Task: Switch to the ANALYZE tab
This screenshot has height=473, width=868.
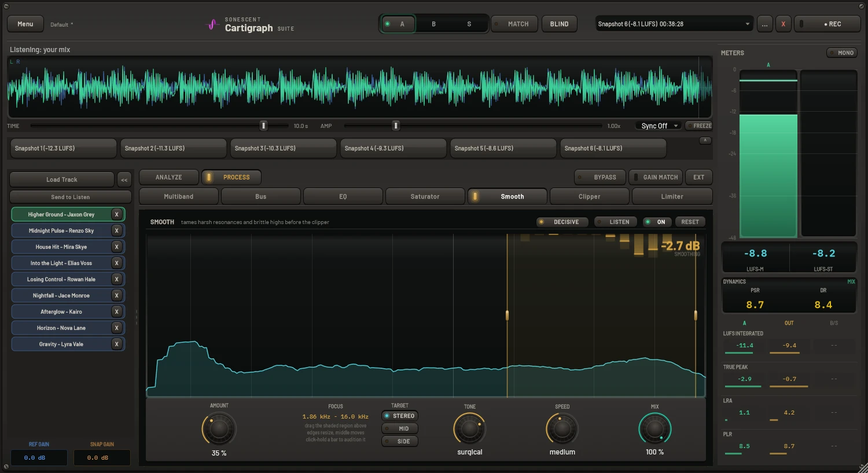Action: 169,177
